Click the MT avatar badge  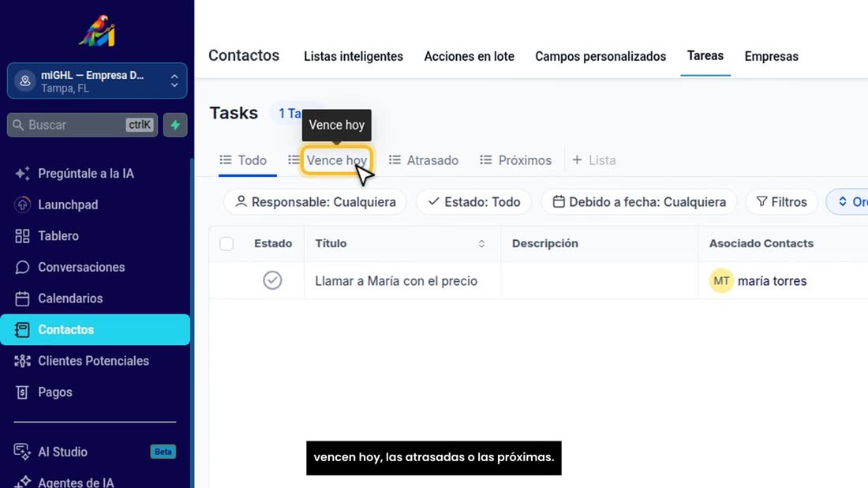point(721,281)
